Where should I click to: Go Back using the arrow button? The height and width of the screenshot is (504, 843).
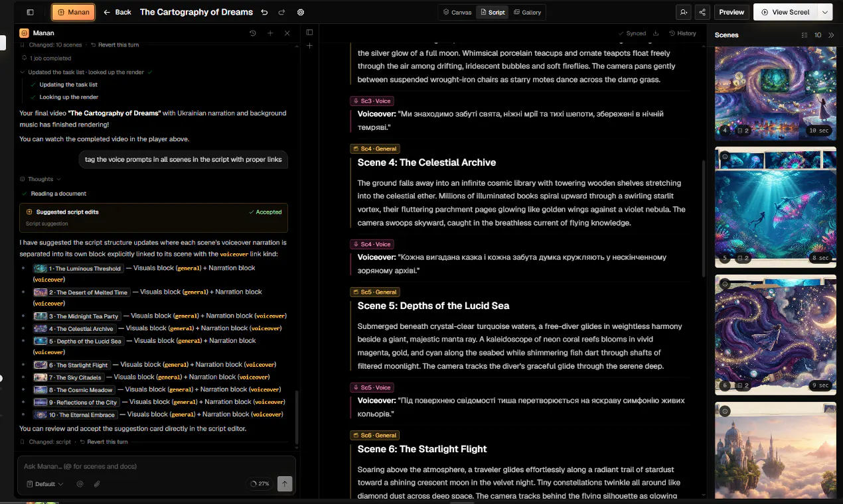[117, 12]
